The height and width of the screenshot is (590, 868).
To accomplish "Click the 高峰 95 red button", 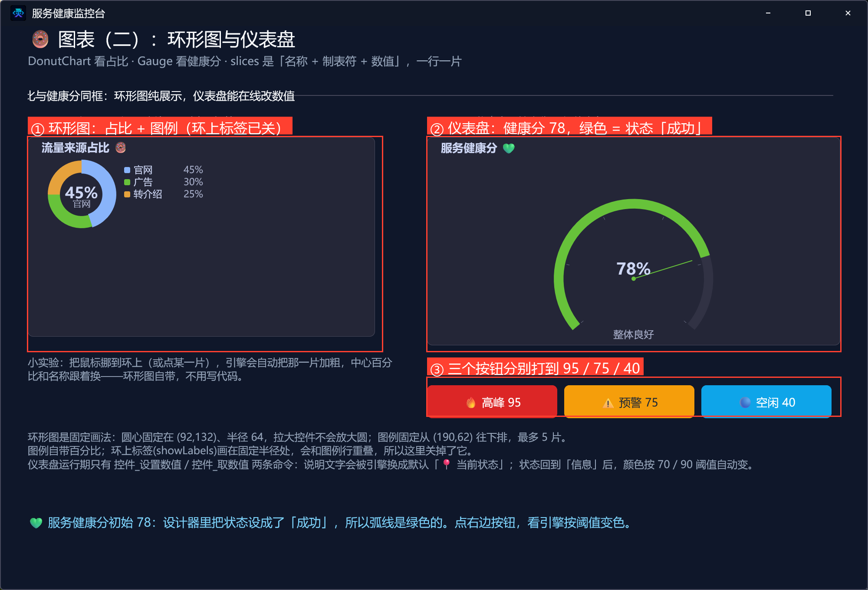I will coord(492,402).
